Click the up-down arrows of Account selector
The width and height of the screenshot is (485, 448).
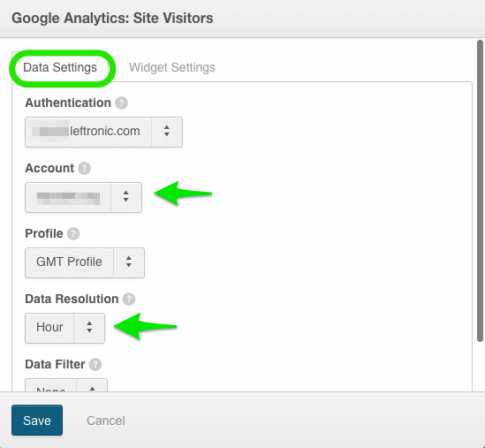click(125, 196)
